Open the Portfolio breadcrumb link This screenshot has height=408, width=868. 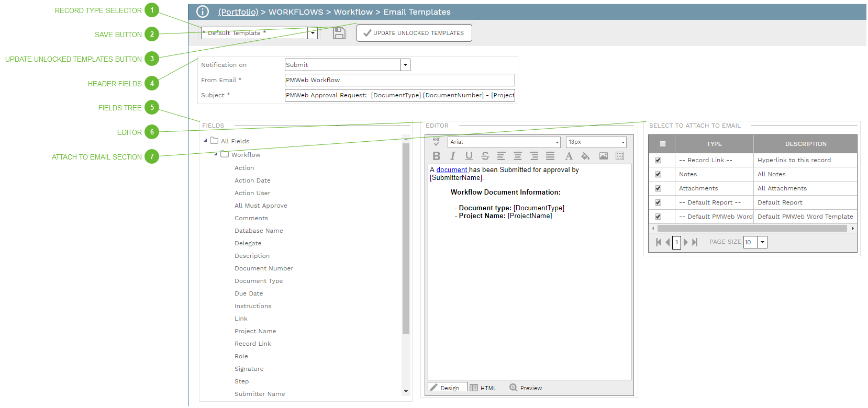point(238,12)
